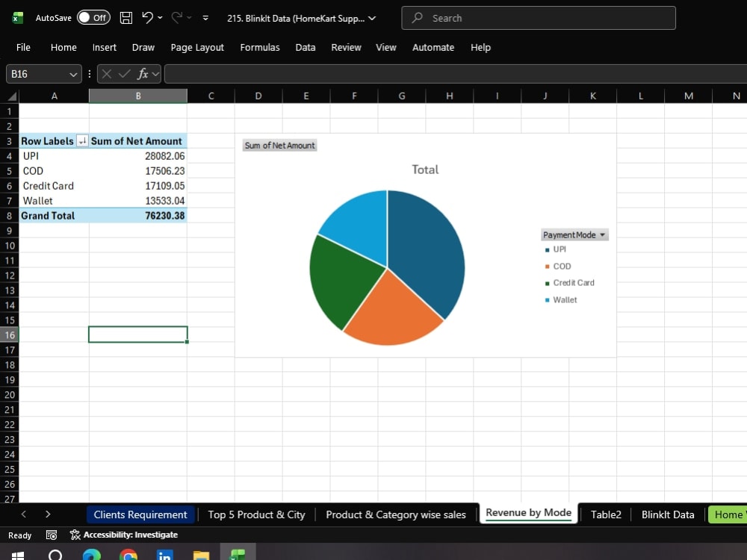Switch to BlinkIt Data sheet
747x560 pixels.
pos(667,514)
